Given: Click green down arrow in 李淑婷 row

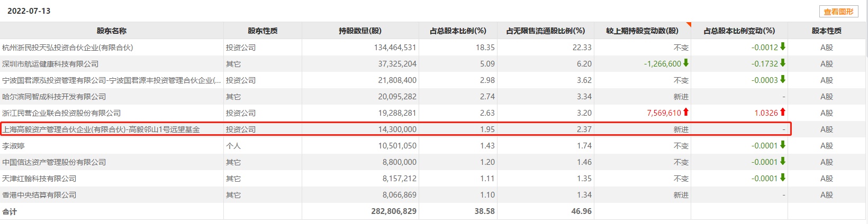Looking at the screenshot, I should (783, 145).
